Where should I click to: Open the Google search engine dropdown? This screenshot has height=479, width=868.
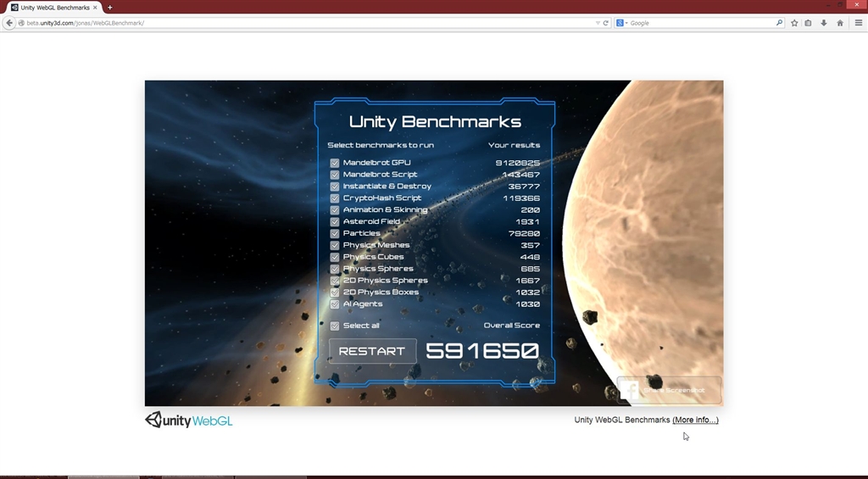click(622, 23)
